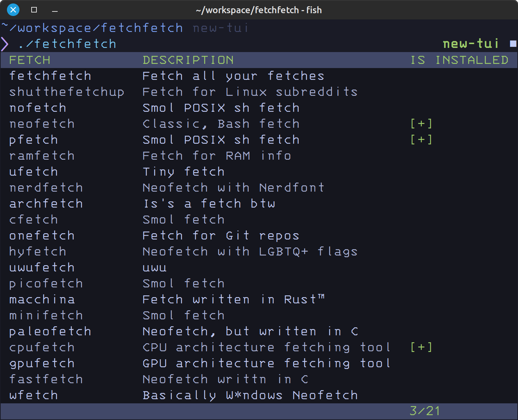Select the ramfetch entry
Screen dimensions: 518x420
click(x=42, y=156)
